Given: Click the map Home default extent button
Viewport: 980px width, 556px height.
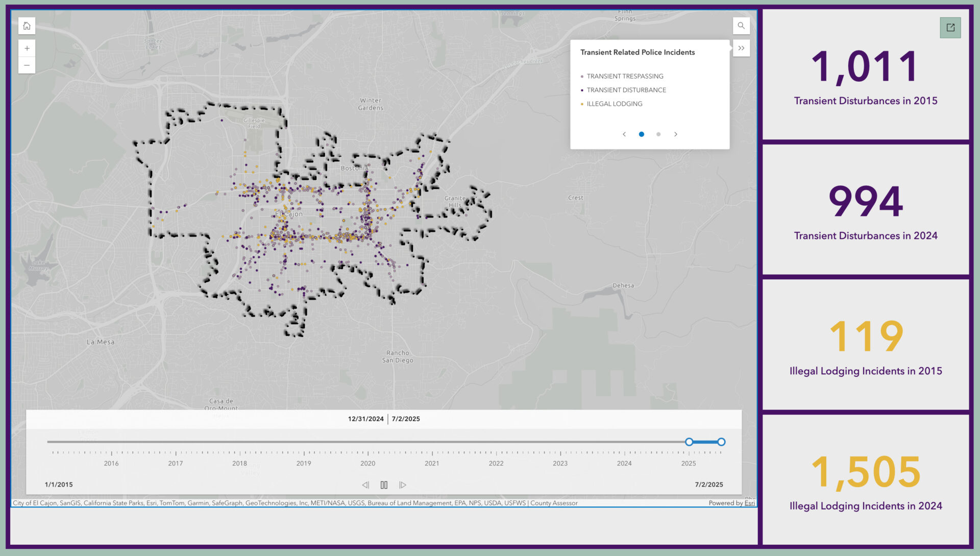Looking at the screenshot, I should tap(27, 26).
